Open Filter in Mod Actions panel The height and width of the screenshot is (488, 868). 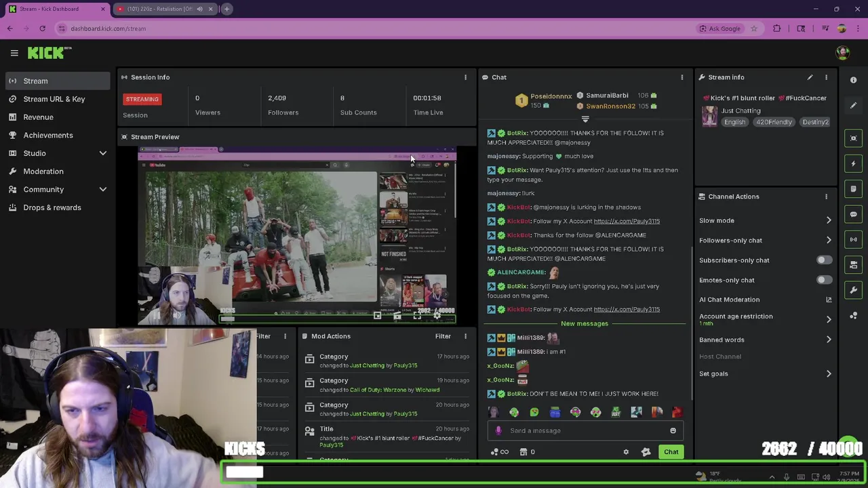(x=443, y=336)
